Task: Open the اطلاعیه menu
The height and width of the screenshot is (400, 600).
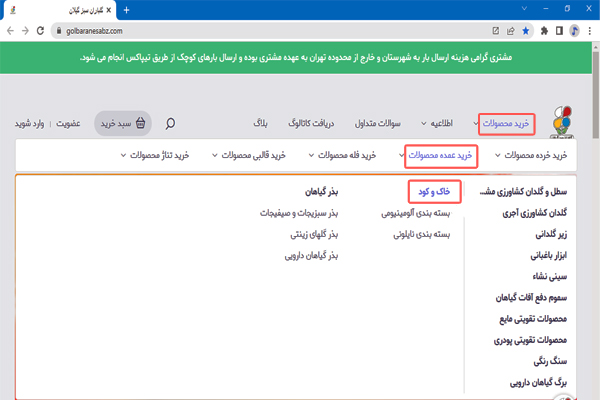Action: tap(442, 123)
